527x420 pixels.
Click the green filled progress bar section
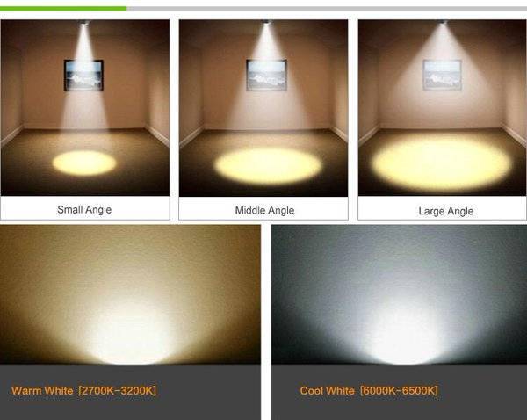[x=63, y=9]
